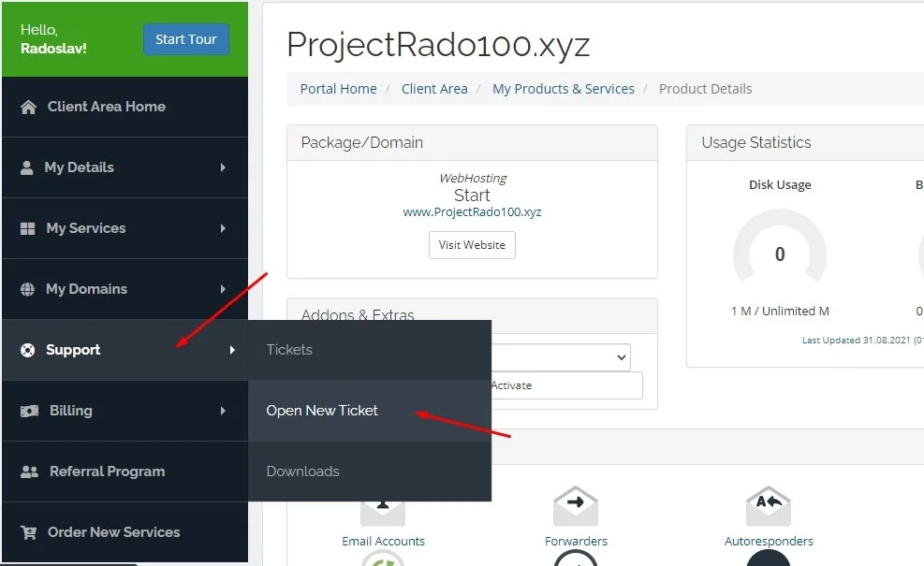
Task: Open the Order New Services cart icon
Action: click(x=24, y=531)
